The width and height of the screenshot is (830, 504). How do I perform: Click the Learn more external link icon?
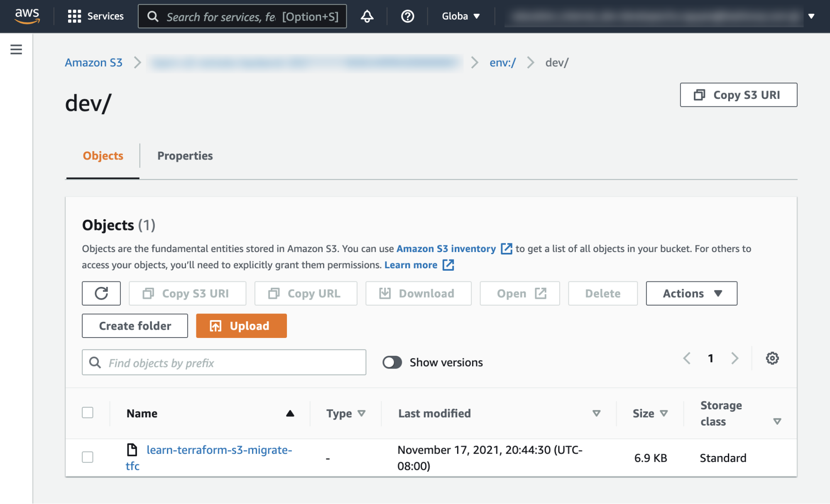coord(448,265)
